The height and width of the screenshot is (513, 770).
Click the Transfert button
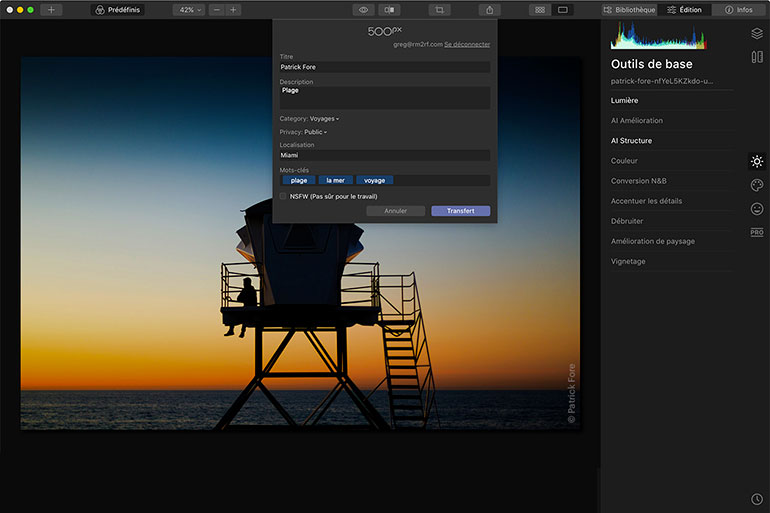pos(460,211)
